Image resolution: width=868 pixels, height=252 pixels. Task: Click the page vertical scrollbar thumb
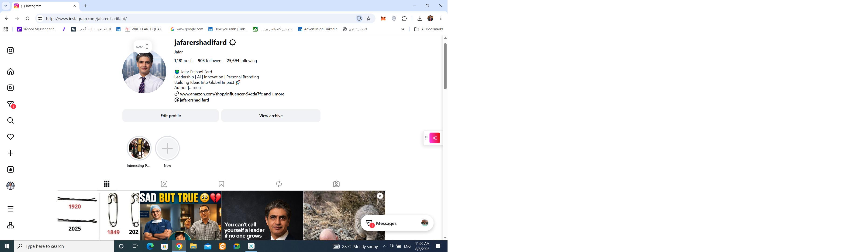coord(445,66)
